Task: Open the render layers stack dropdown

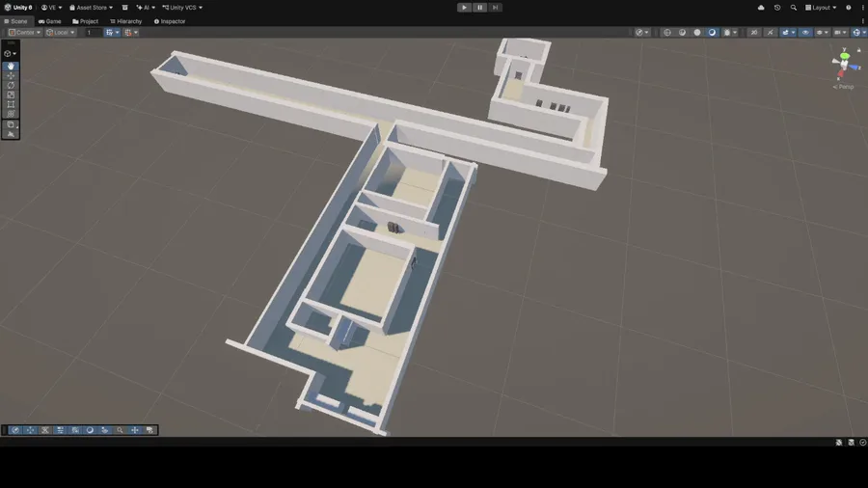Action: (x=823, y=32)
